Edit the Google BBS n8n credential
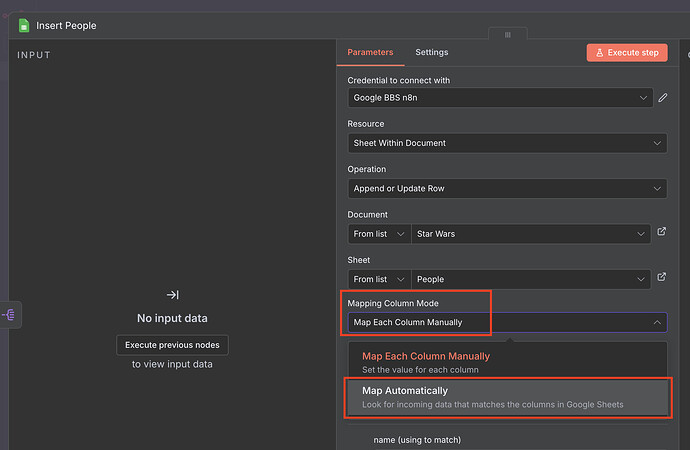Screen dimensions: 690x450 pos(662,98)
